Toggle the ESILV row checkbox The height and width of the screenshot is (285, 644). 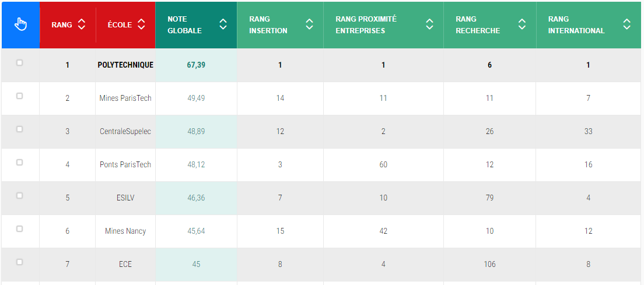click(x=19, y=196)
